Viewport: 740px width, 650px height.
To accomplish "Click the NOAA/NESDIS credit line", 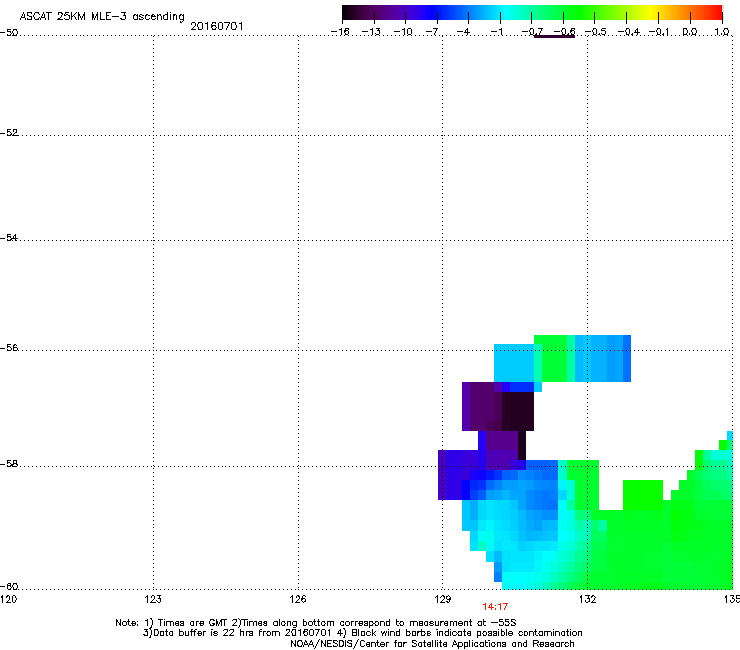I will coord(432,644).
